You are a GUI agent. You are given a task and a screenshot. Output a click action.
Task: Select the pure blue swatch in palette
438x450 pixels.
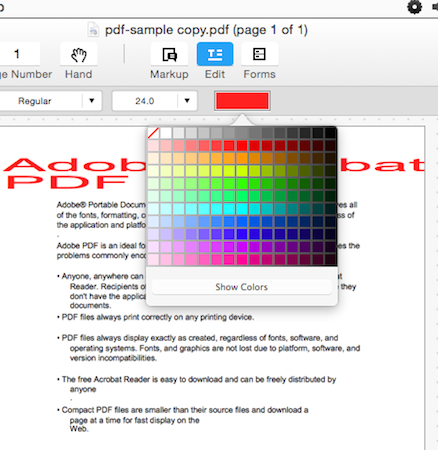pos(242,234)
